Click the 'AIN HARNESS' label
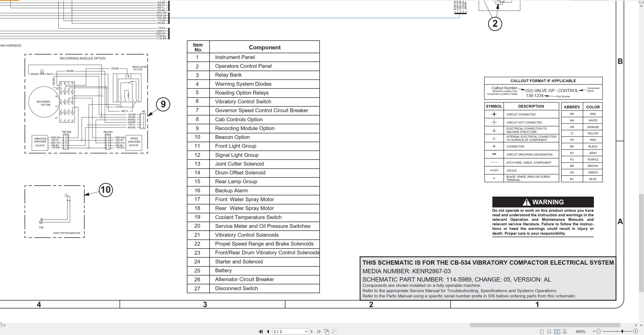Image resolution: width=644 pixels, height=335 pixels. 11,46
